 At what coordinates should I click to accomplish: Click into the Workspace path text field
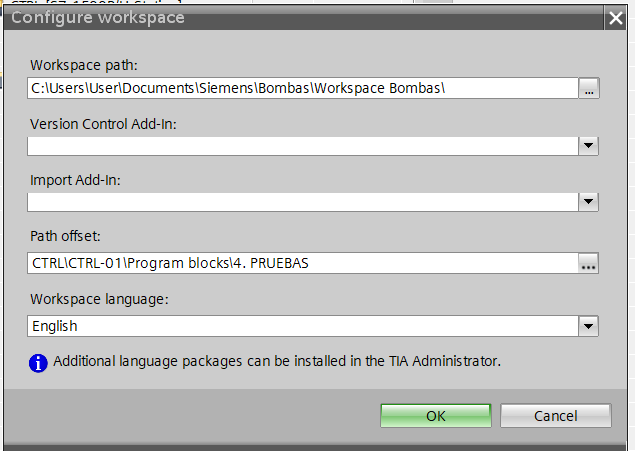tap(300, 89)
